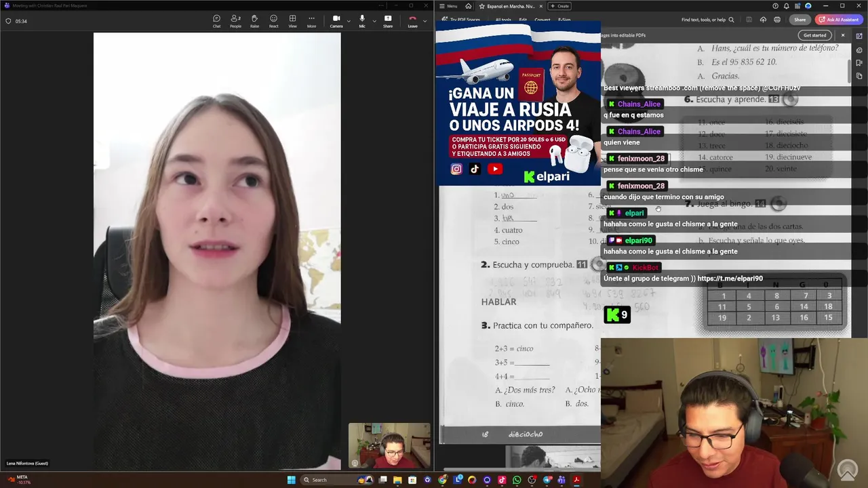Click the meeting security shield icon
This screenshot has height=488, width=868.
(8, 21)
